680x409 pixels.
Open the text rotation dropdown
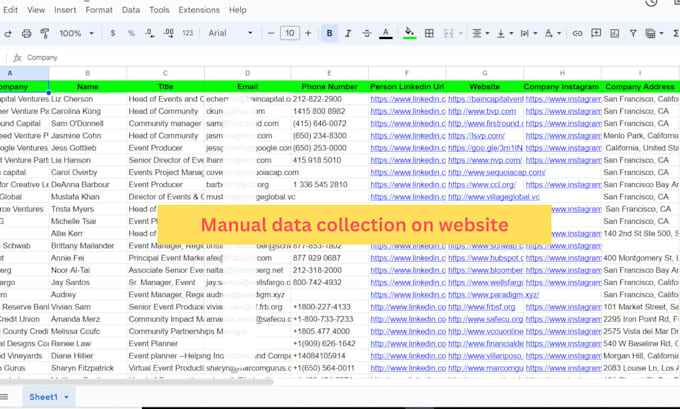coord(552,33)
